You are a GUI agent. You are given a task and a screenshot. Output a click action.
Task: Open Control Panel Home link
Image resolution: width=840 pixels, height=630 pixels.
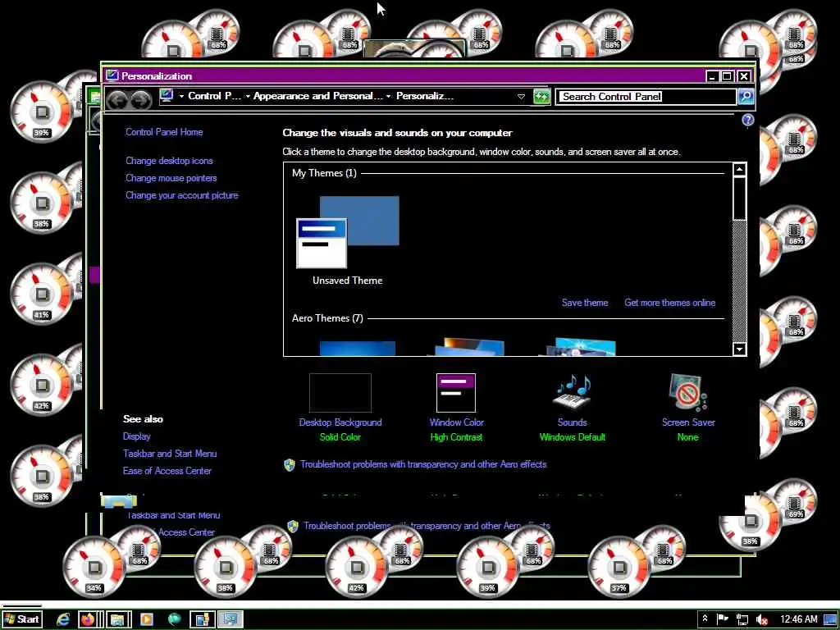[164, 132]
